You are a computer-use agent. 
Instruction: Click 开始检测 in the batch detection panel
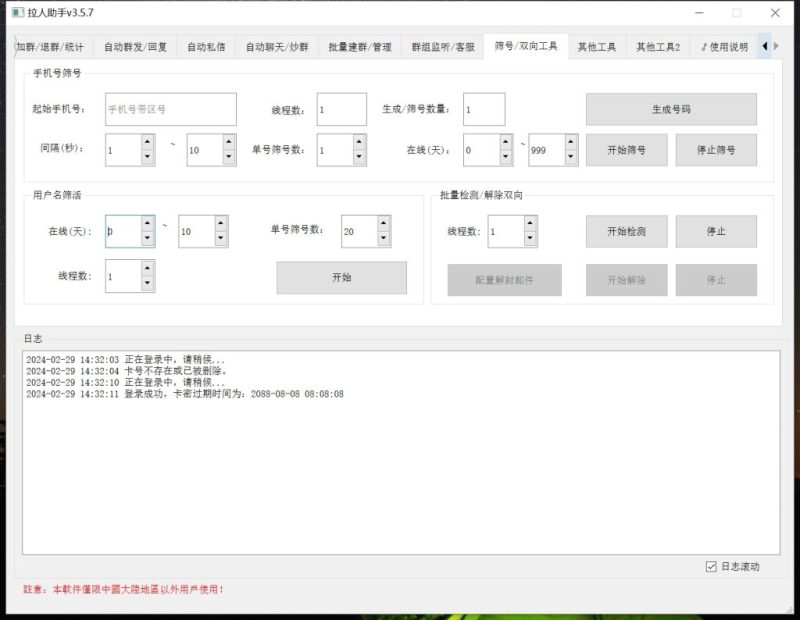click(625, 231)
